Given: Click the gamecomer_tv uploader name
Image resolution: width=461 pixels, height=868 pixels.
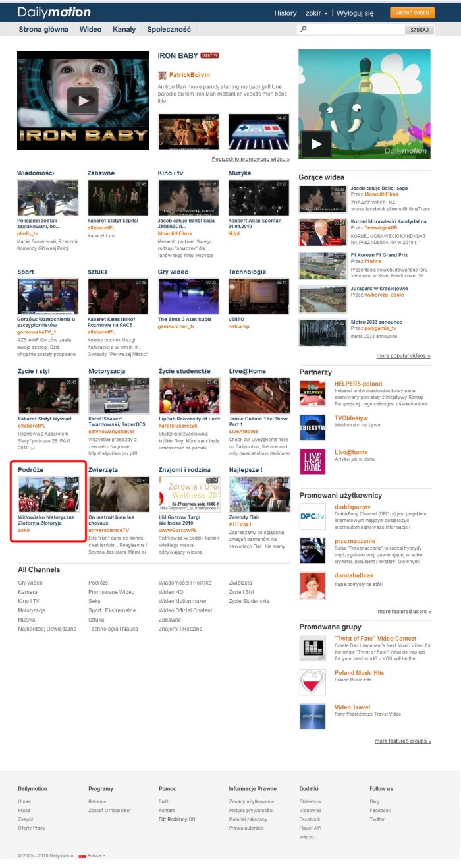Looking at the screenshot, I should coord(176,326).
